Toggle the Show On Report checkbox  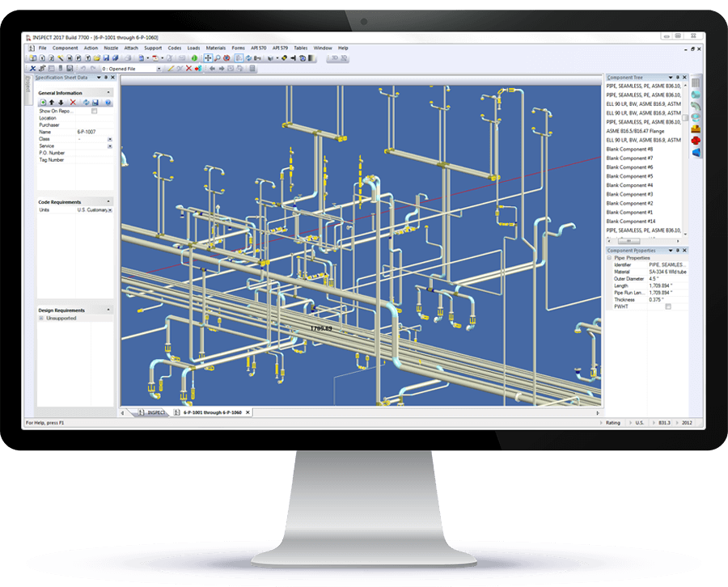95,111
